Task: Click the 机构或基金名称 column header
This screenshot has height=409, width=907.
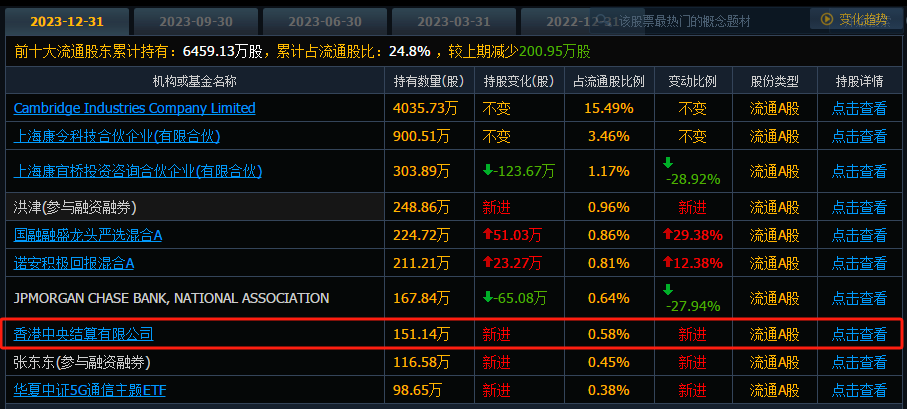Action: pyautogui.click(x=194, y=81)
